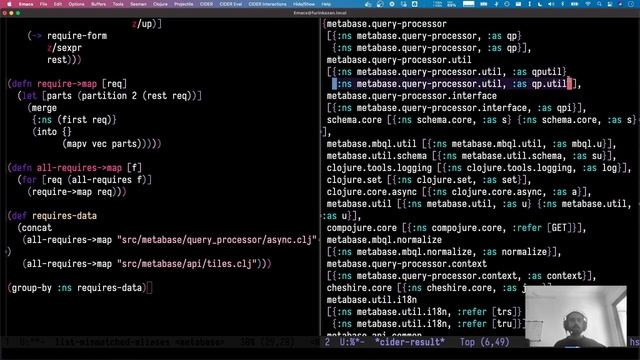Image resolution: width=640 pixels, height=360 pixels.
Task: Click 'mbql.u' alias in result buffer
Action: (x=586, y=144)
